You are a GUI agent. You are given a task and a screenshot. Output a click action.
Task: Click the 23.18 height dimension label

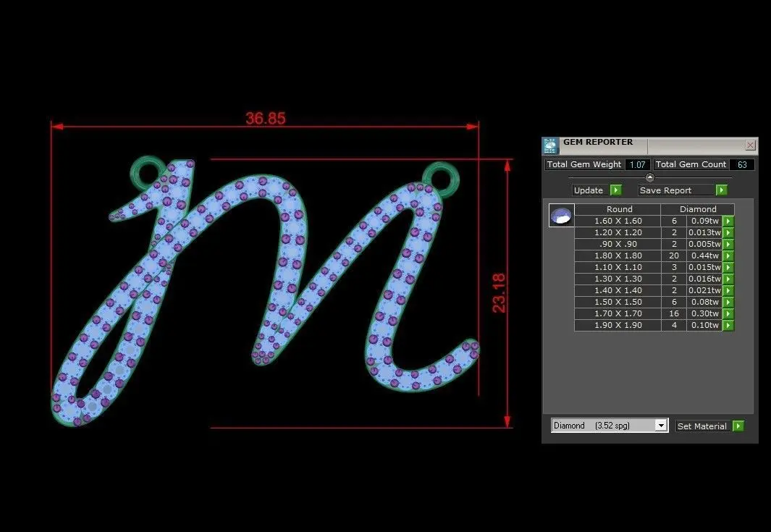(x=499, y=293)
